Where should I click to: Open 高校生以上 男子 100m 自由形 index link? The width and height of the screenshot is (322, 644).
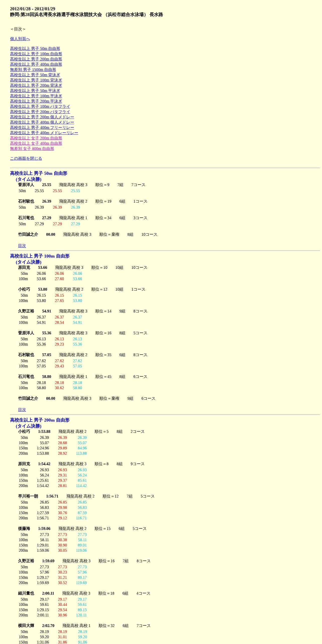36,54
